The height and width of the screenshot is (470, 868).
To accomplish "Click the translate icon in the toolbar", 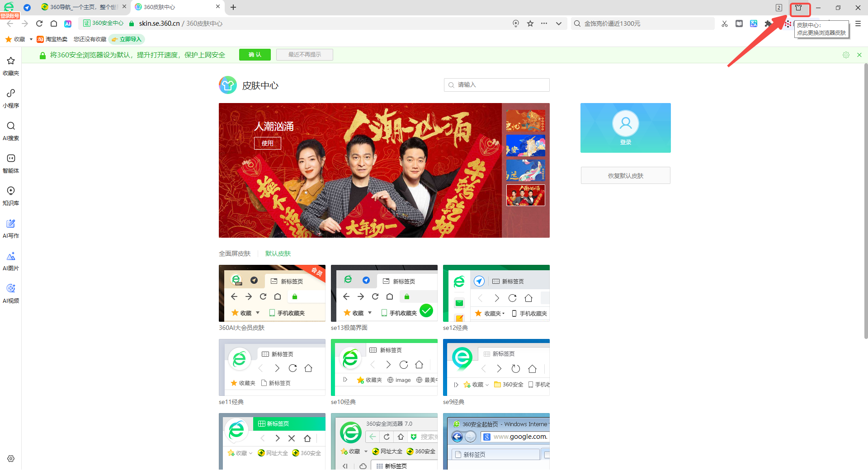I will pos(754,23).
